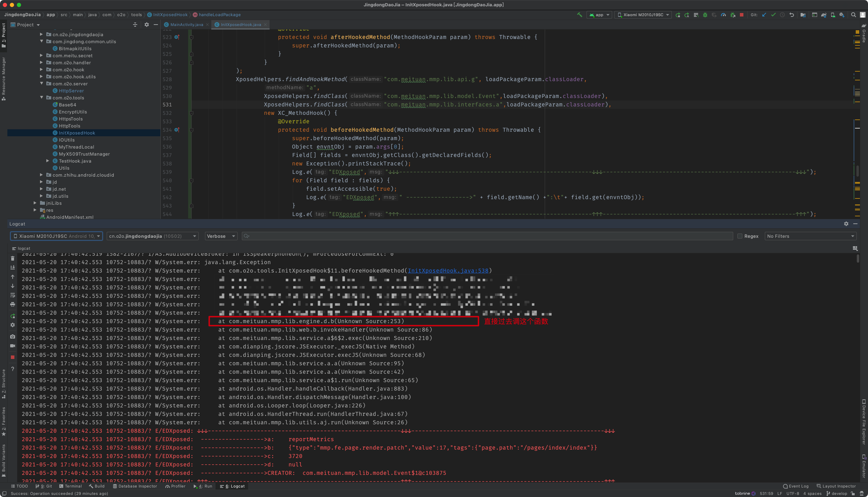Screen dimensions: 868x497
Task: Open Xiaomi M2010J19SC device dropdown in toolbar
Action: [643, 15]
